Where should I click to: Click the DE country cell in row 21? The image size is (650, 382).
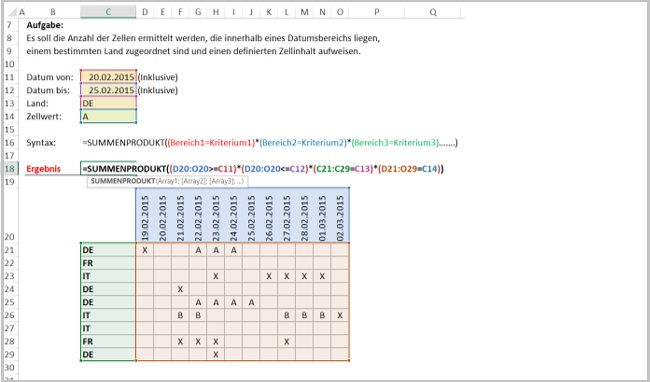coord(108,250)
